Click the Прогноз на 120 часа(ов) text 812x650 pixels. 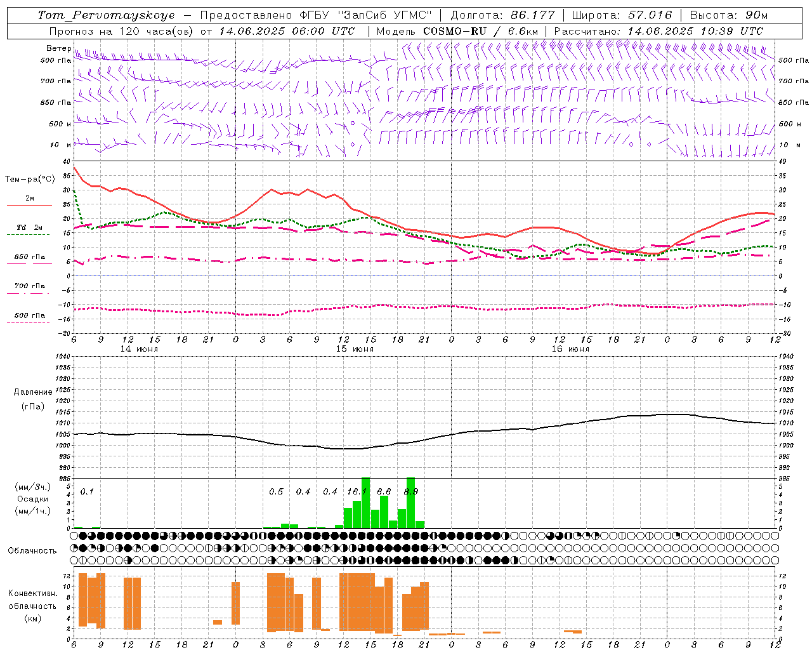click(x=122, y=31)
